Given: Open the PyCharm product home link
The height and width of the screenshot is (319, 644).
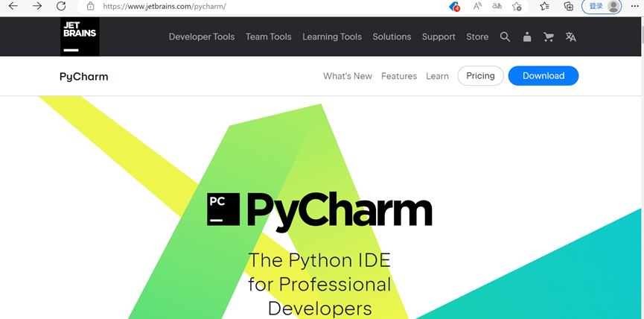Looking at the screenshot, I should point(84,77).
